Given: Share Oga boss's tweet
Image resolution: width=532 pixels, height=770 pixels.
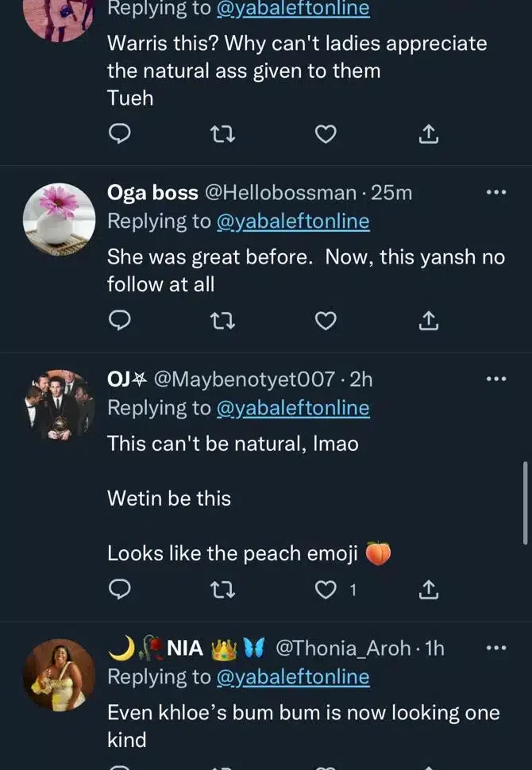Looking at the screenshot, I should pyautogui.click(x=428, y=321).
